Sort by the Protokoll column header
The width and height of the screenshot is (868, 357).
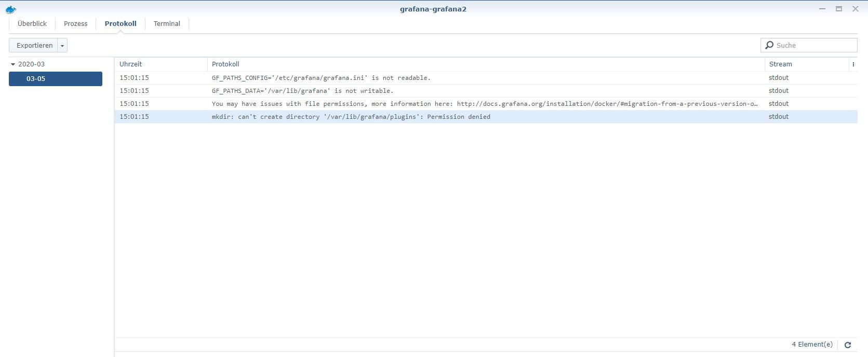[x=486, y=64]
